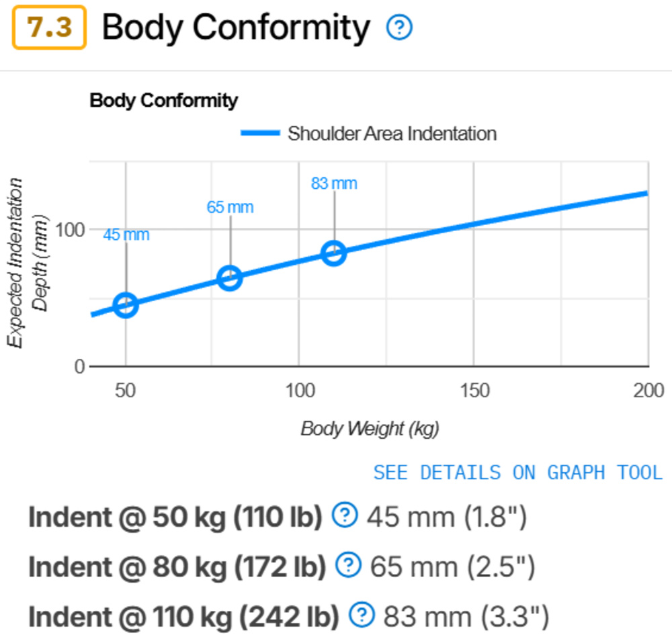672x635 pixels.
Task: Toggle the Shoulder Area Indentation legend entry
Action: click(x=392, y=134)
